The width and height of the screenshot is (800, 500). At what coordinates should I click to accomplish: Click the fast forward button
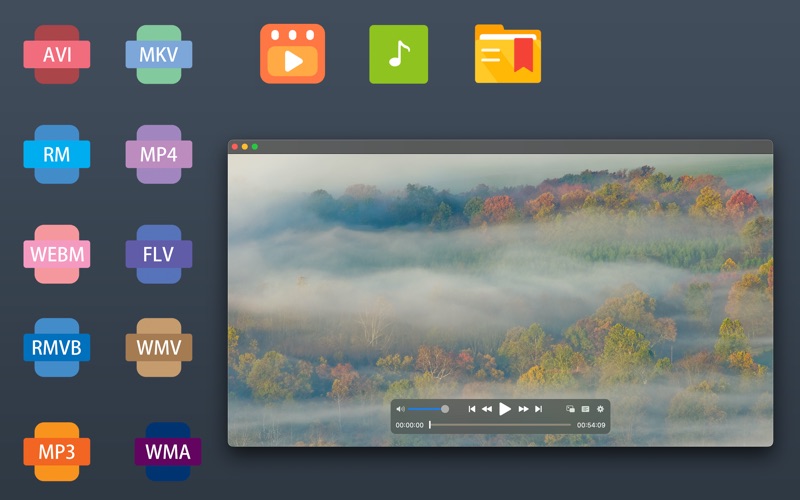[523, 409]
